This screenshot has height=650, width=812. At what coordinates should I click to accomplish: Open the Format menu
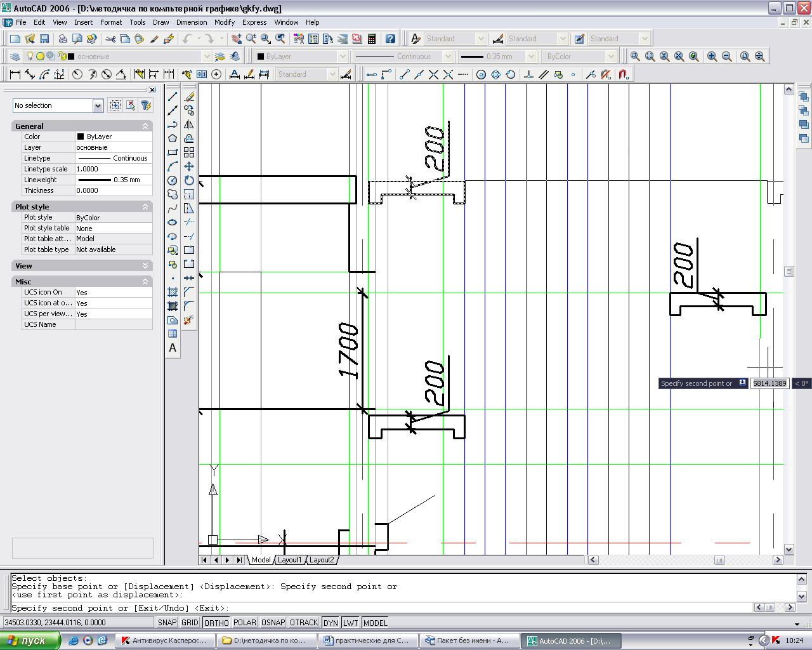click(x=111, y=22)
